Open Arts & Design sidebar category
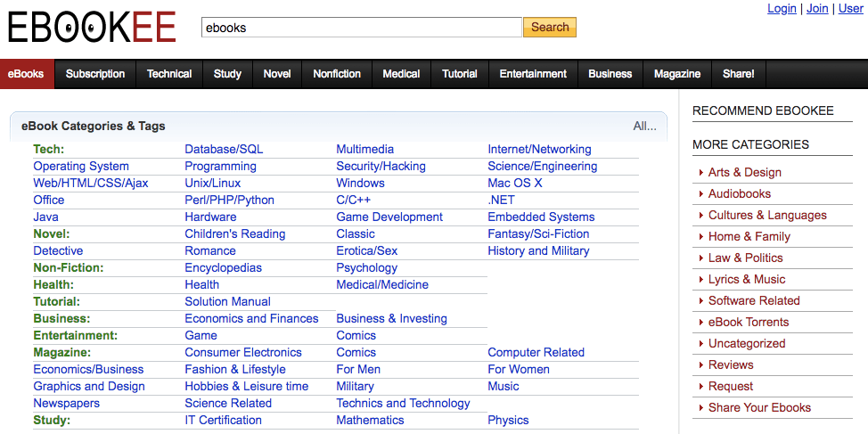The image size is (868, 434). pyautogui.click(x=744, y=173)
